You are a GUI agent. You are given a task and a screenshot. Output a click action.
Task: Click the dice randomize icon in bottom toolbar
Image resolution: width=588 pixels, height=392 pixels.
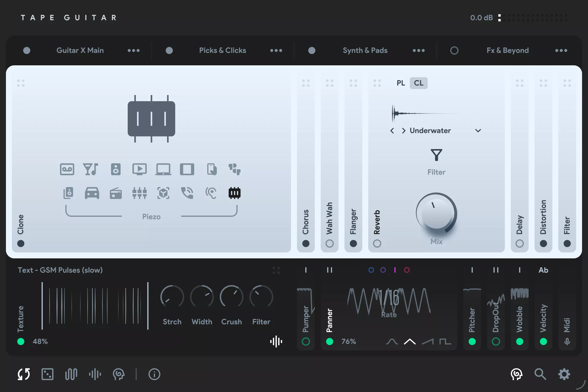tap(48, 374)
